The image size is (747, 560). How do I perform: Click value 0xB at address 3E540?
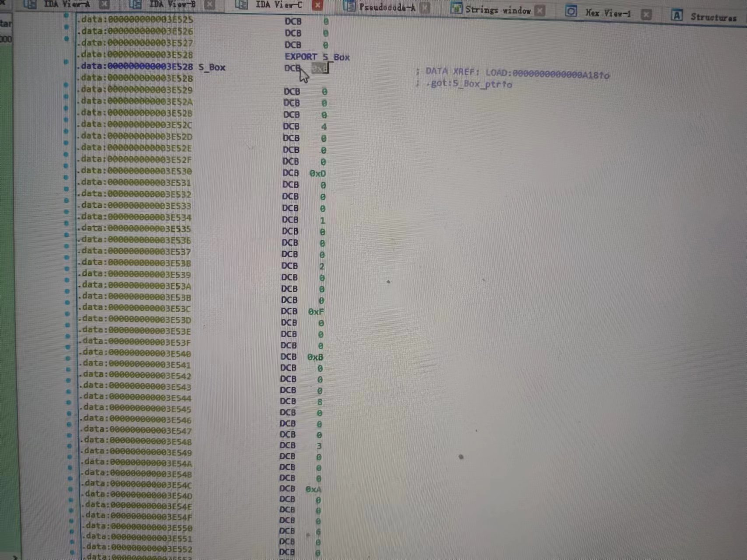click(x=315, y=357)
